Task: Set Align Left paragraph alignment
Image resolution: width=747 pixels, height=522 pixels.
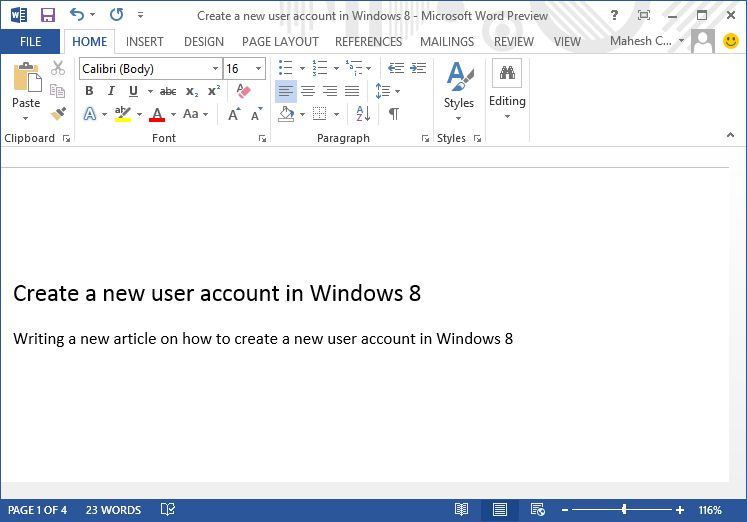Action: pos(286,91)
